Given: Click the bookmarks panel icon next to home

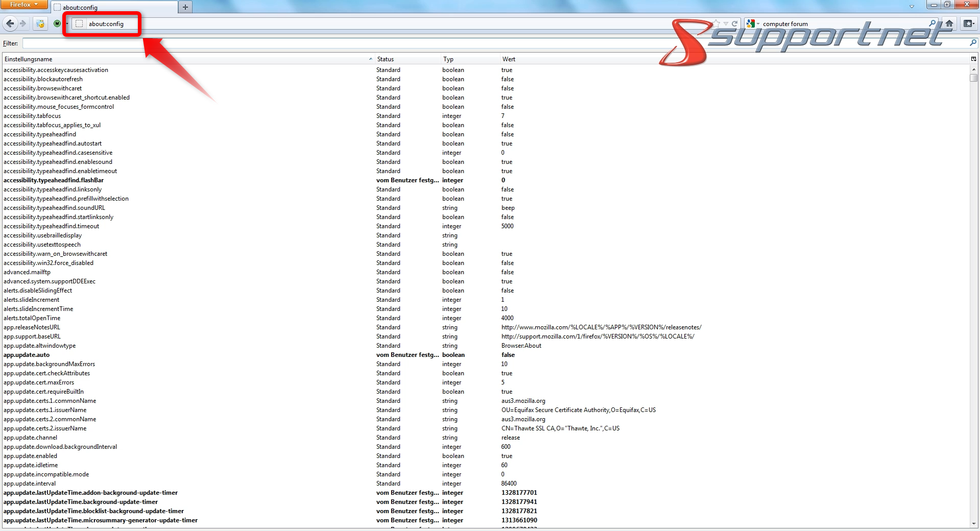Looking at the screenshot, I should [967, 23].
